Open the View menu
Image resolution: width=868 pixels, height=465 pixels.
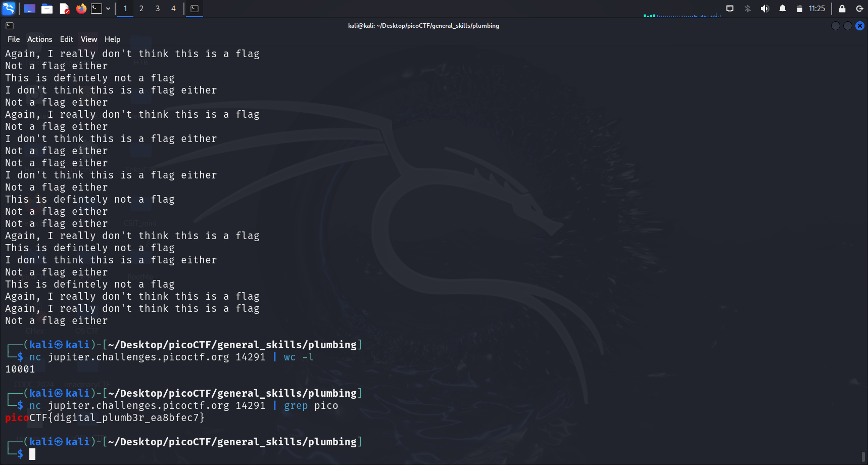coord(89,39)
